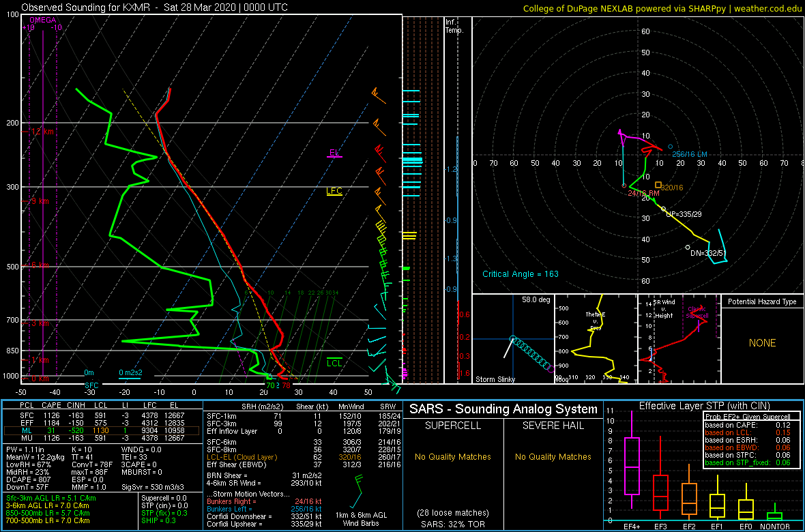Click the Storm Slinky label
Screen dimensions: 805x532
(x=495, y=379)
